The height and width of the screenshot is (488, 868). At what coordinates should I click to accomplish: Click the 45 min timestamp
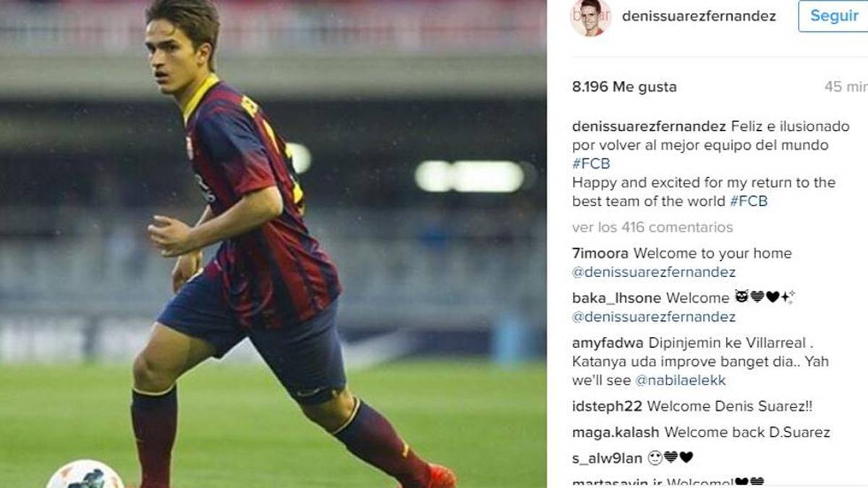tap(846, 87)
